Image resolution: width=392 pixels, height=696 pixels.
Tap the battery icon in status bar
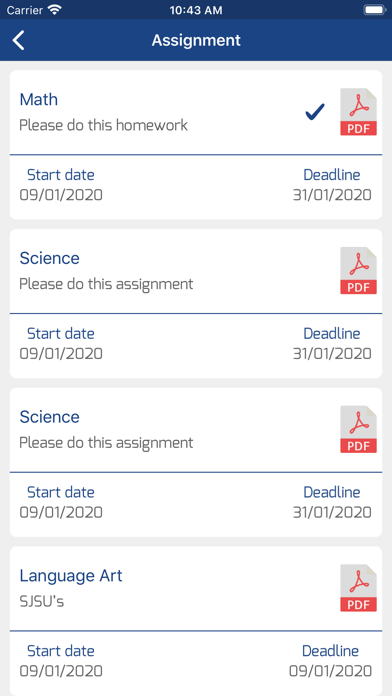click(375, 10)
